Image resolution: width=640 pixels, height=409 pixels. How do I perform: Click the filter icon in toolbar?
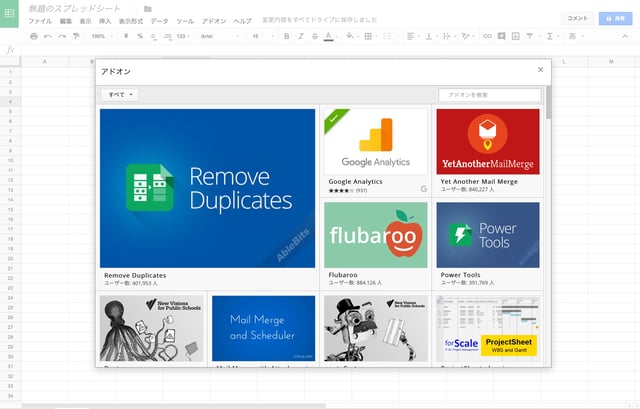[529, 36]
